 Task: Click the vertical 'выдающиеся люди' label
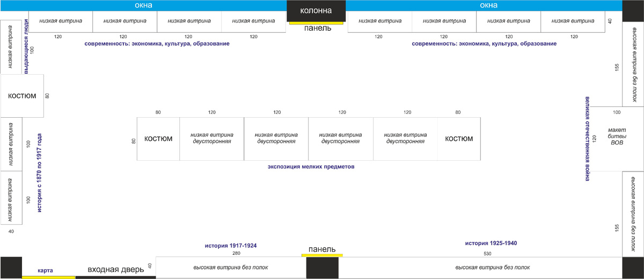click(26, 46)
